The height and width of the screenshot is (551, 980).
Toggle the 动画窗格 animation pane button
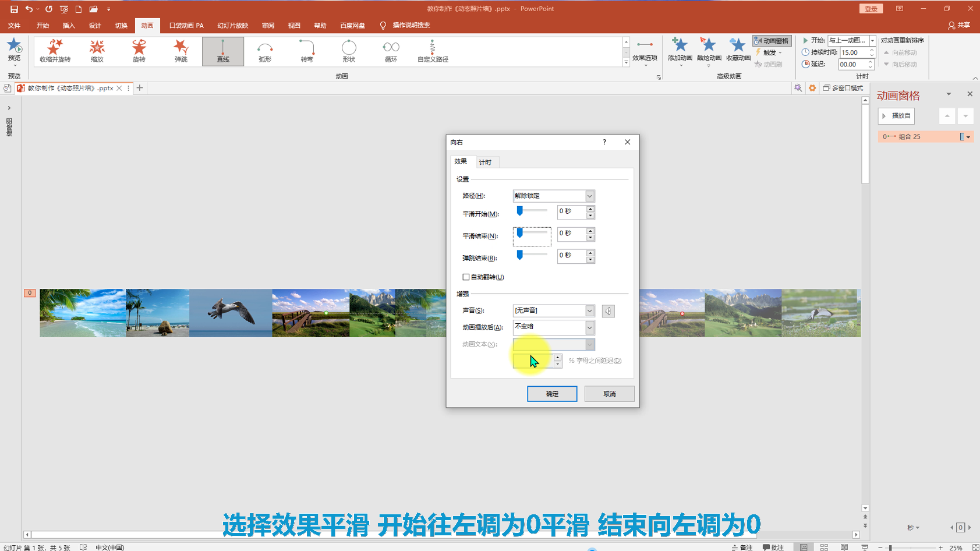[x=772, y=41]
